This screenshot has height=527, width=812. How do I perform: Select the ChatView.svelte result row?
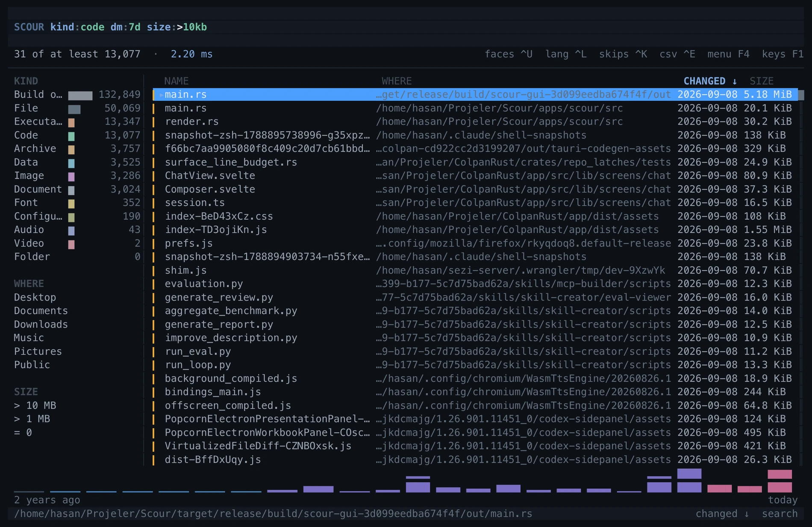(x=475, y=176)
